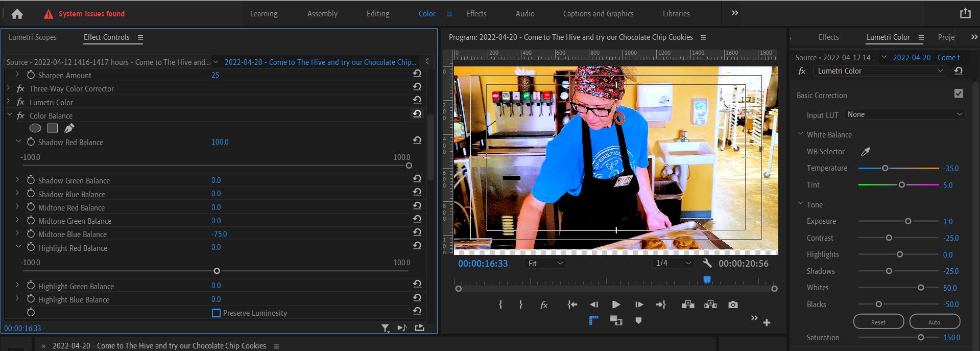
Task: Click the Shadow Red Balance slider handle
Action: click(409, 166)
